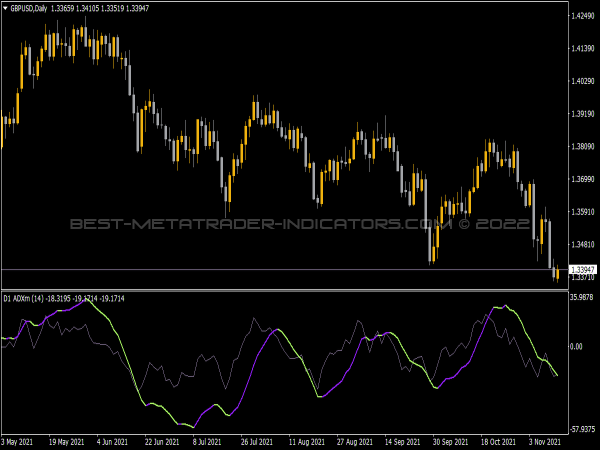Click the last orange candle at chart's right edge
The width and height of the screenshot is (600, 450).
[558, 274]
